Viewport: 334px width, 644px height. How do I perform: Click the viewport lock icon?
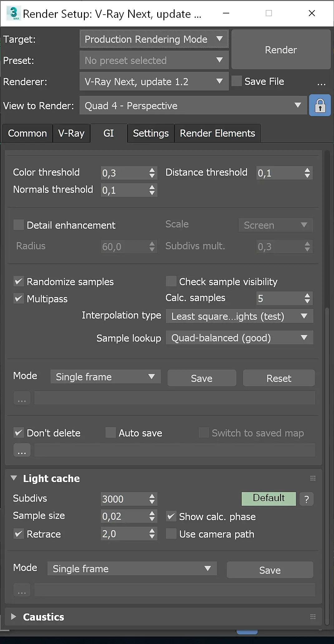pos(320,106)
